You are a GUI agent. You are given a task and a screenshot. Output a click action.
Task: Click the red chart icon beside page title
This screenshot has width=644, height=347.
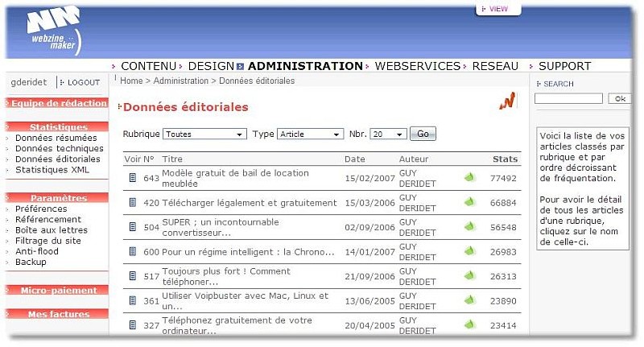point(506,101)
